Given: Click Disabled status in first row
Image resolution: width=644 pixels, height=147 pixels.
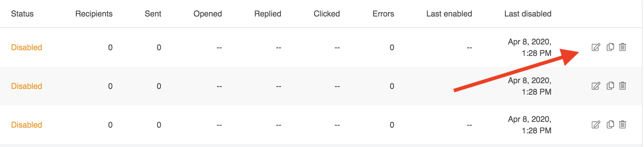Looking at the screenshot, I should 26,47.
